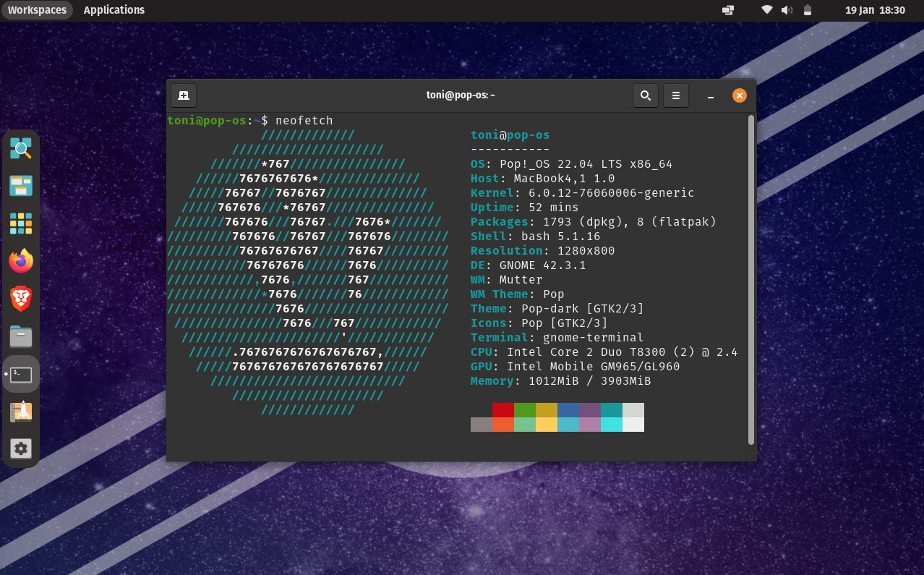The image size is (924, 575).
Task: Click the 'GPU: Intel Mobile GM965/GL960' line
Action: [576, 367]
